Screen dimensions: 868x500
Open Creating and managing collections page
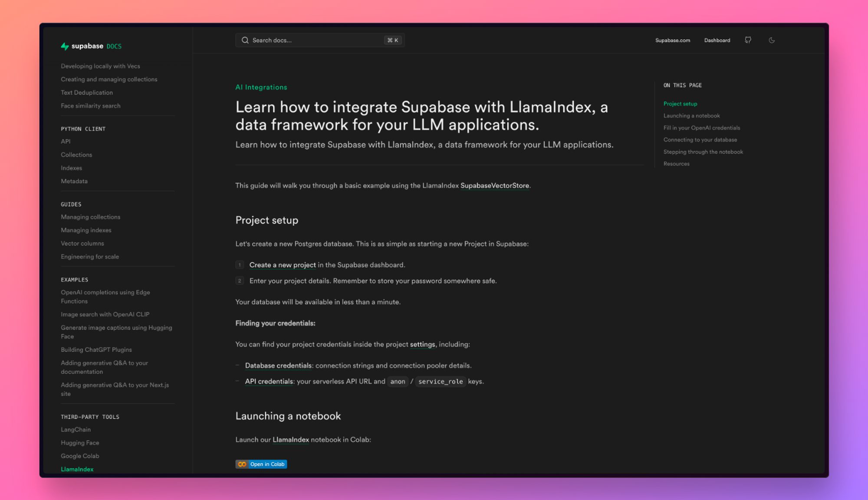pyautogui.click(x=109, y=79)
